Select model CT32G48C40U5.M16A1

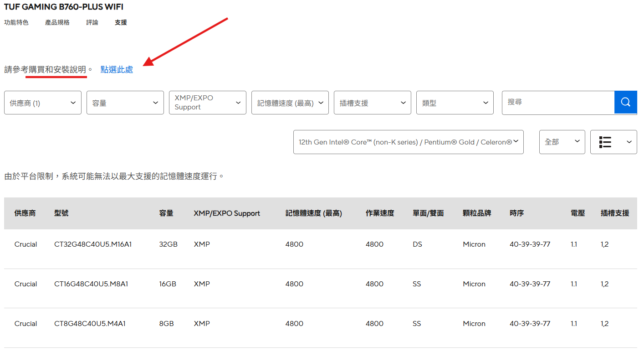[93, 244]
